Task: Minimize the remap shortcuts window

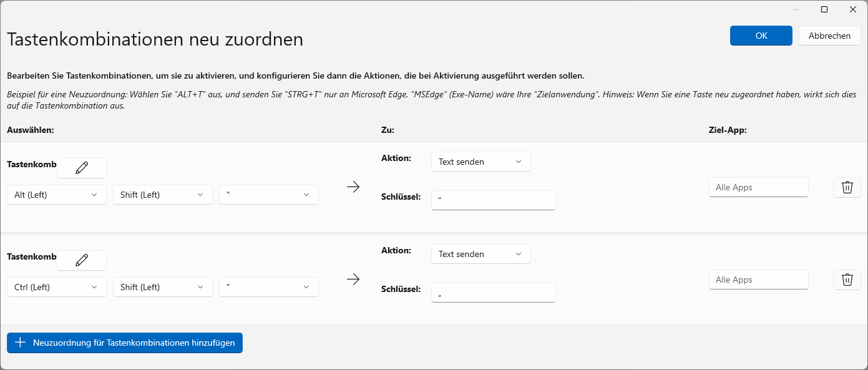Action: (x=796, y=9)
